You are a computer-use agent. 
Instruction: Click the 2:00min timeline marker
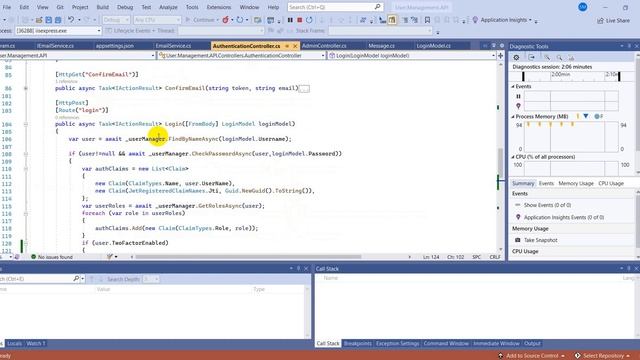click(x=560, y=74)
